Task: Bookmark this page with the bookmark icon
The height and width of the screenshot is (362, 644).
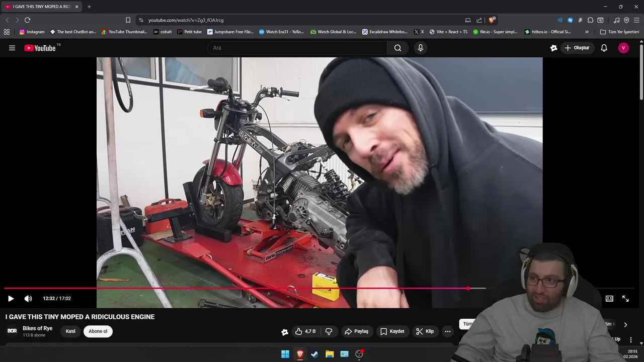Action: 128,20
